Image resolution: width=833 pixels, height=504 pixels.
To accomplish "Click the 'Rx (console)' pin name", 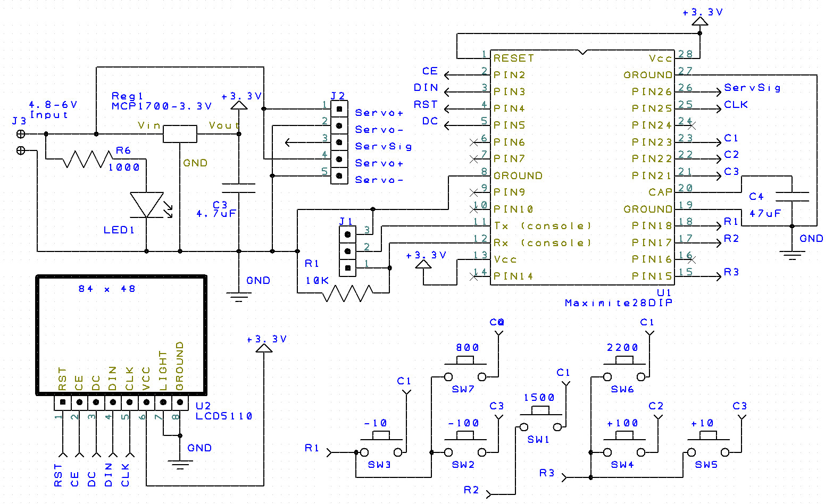I will tap(543, 243).
